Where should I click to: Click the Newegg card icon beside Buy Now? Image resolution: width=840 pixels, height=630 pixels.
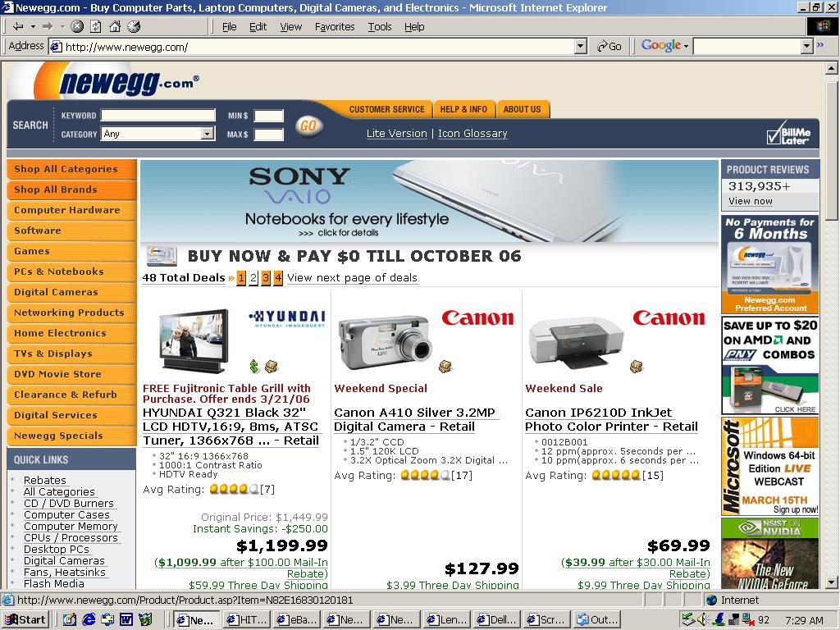[x=162, y=256]
